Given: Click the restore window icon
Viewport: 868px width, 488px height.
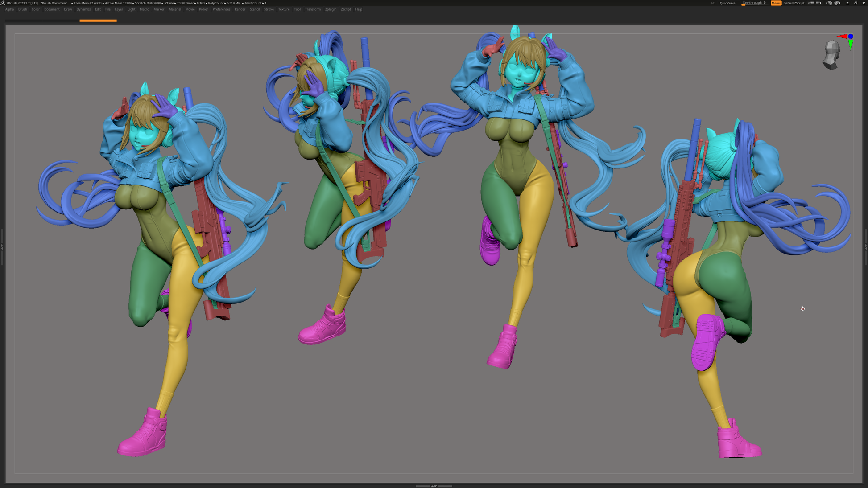Looking at the screenshot, I should (x=856, y=3).
